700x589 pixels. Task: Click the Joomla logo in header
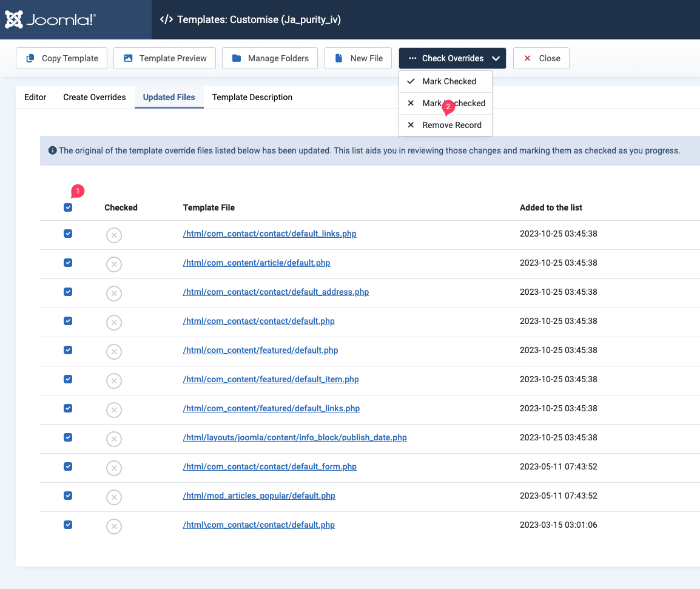click(50, 19)
